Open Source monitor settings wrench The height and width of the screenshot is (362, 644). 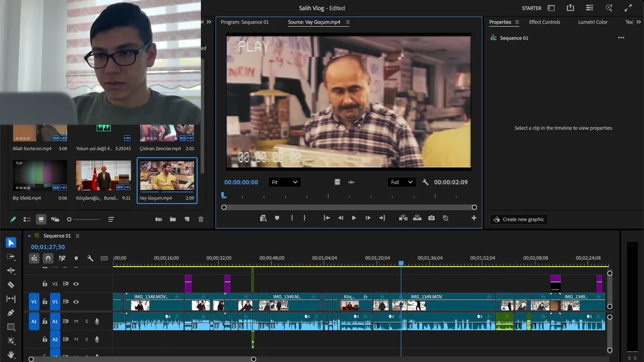coord(425,182)
